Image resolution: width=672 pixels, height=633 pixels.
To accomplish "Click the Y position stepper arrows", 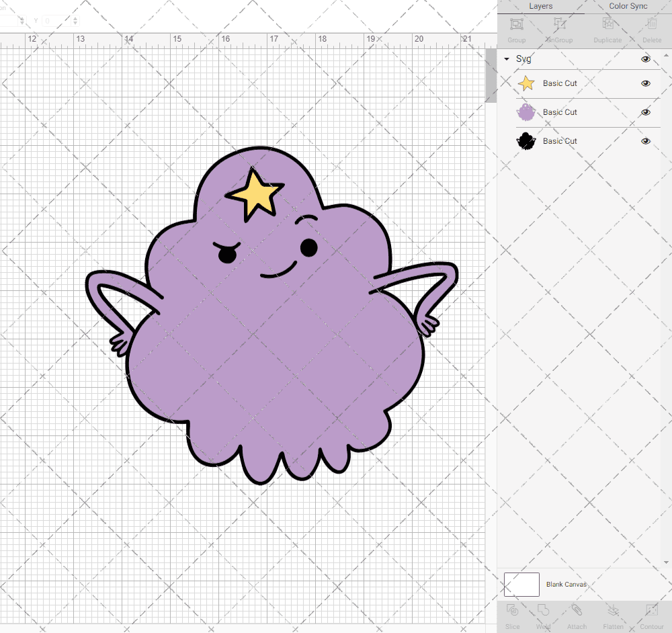I will [x=75, y=21].
